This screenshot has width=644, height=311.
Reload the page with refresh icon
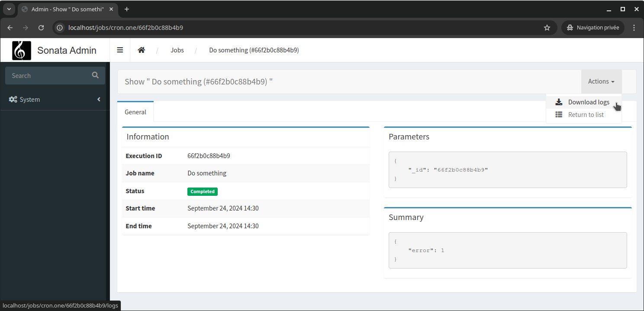pos(41,28)
